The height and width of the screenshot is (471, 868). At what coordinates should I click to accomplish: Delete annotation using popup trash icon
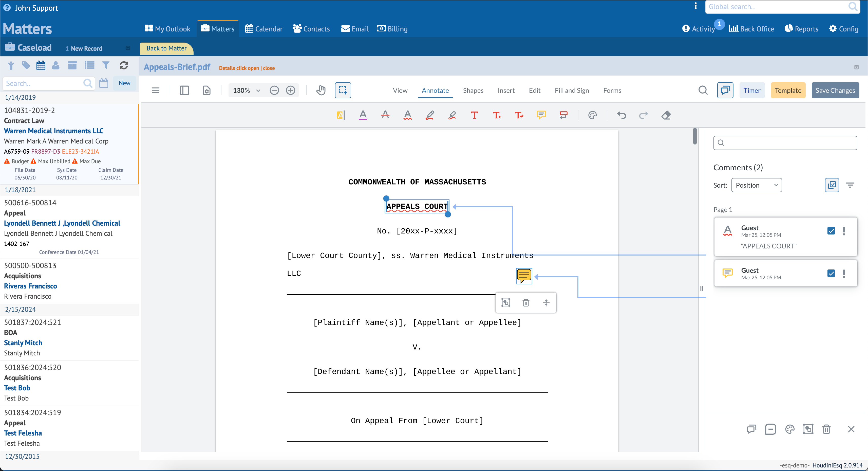(526, 303)
